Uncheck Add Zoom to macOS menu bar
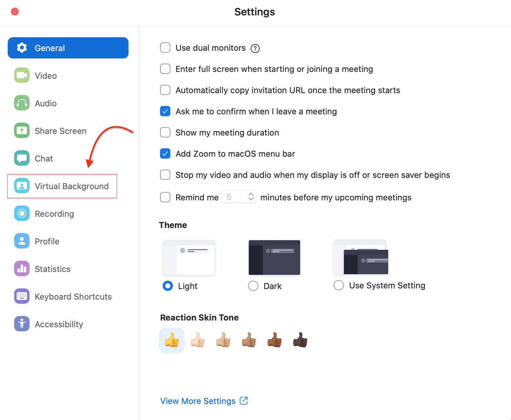 165,153
